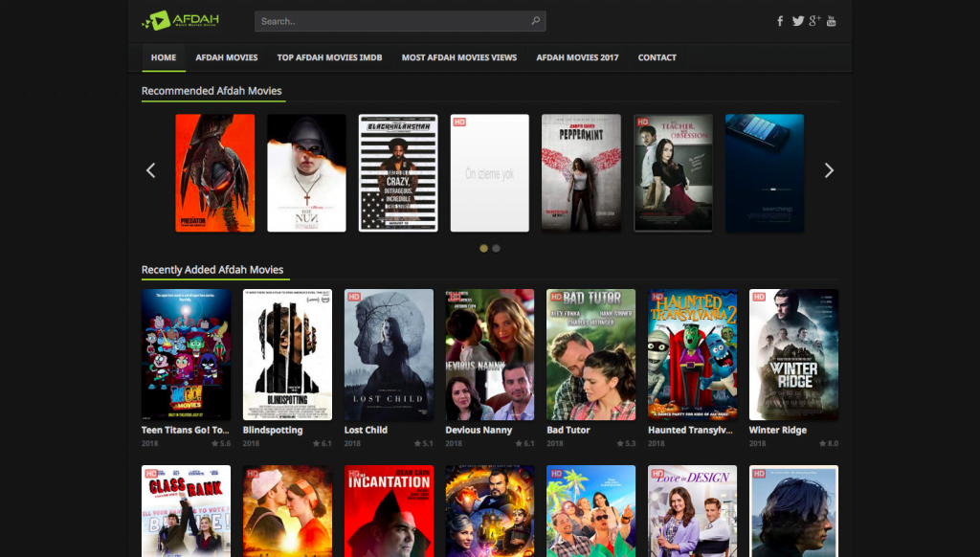Open the Twitter social icon
The image size is (980, 557).
797,21
